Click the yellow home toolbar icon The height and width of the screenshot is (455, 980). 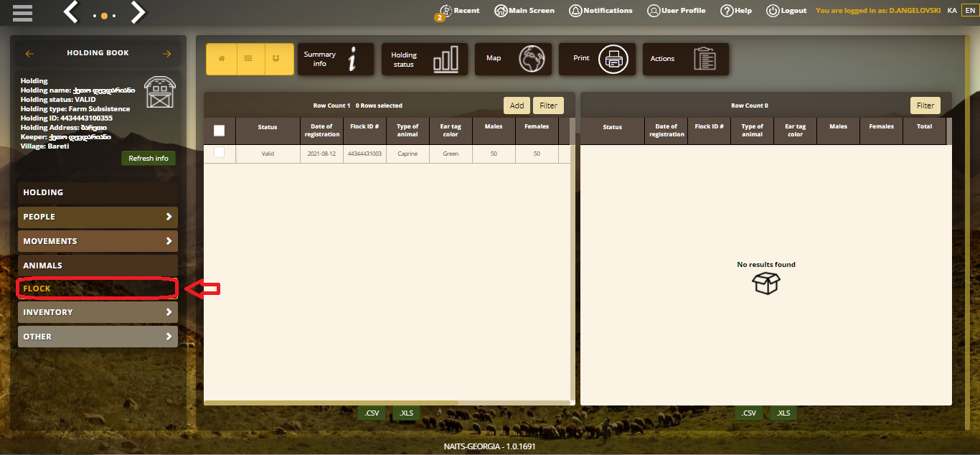click(x=221, y=59)
